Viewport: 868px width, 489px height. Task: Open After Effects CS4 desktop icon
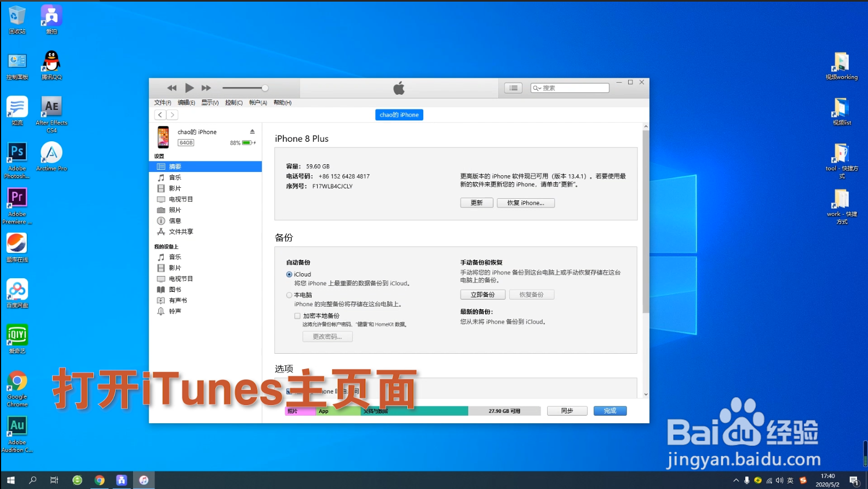point(51,114)
